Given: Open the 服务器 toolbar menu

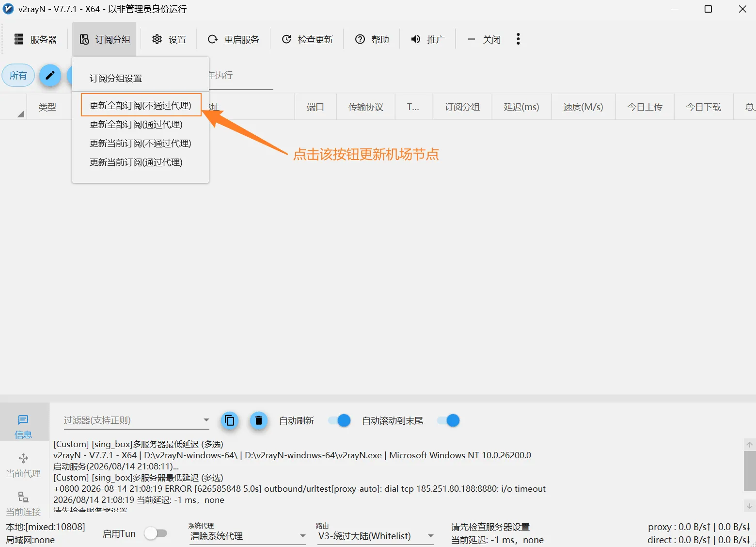Looking at the screenshot, I should [x=35, y=39].
